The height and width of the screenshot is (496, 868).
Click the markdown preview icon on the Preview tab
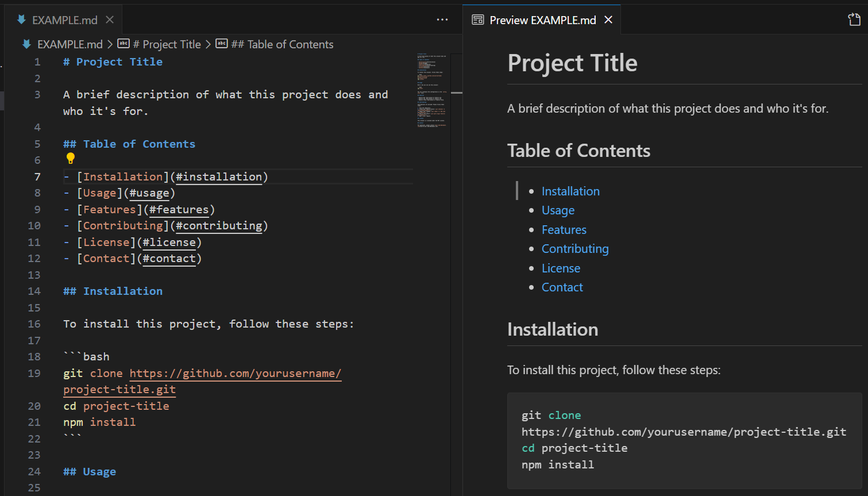477,19
